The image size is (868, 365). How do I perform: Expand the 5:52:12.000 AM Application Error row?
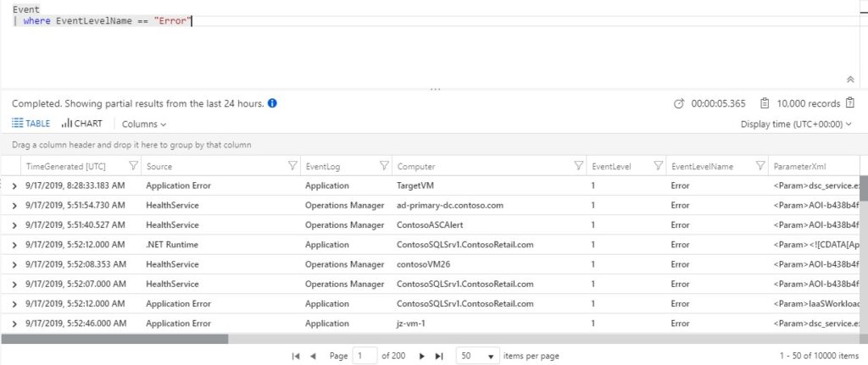pos(15,304)
